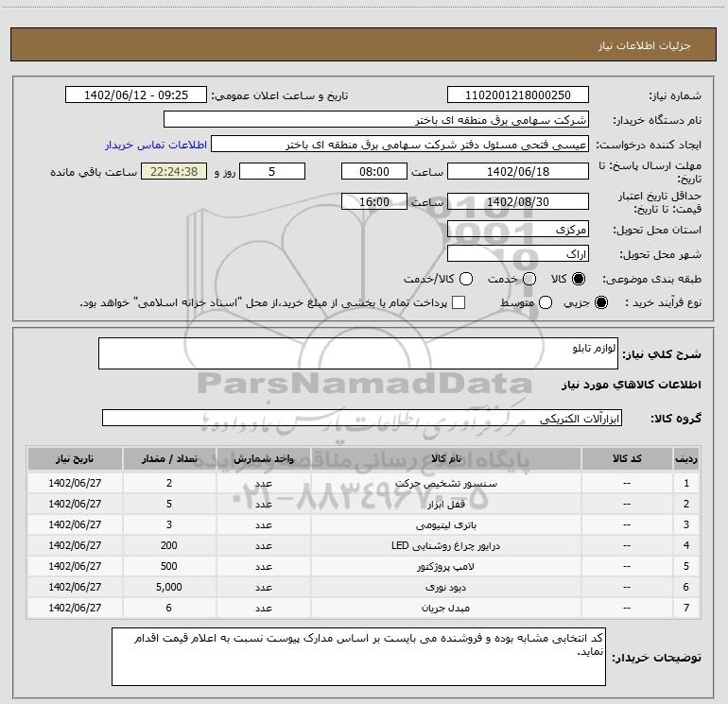Screen dimensions: 728x704
Task: Click the delivery province field مرکزی
Action: (x=518, y=229)
